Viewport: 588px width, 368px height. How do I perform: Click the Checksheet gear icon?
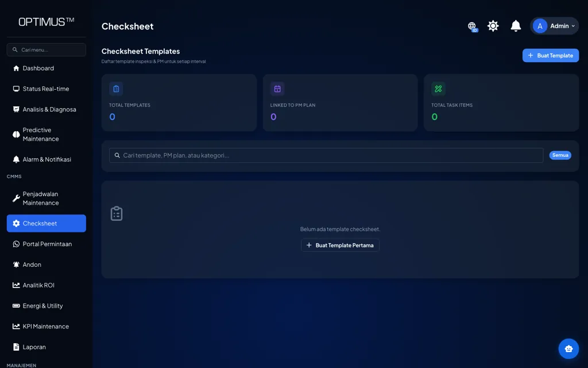16,224
